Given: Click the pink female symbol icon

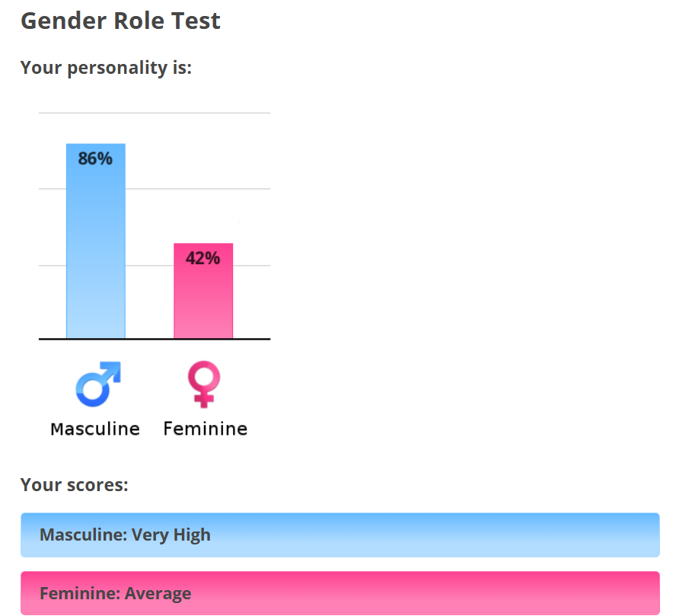Looking at the screenshot, I should (x=204, y=384).
